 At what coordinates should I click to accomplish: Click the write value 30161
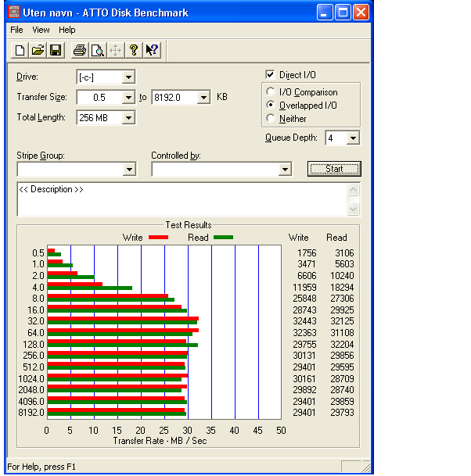coord(304,378)
